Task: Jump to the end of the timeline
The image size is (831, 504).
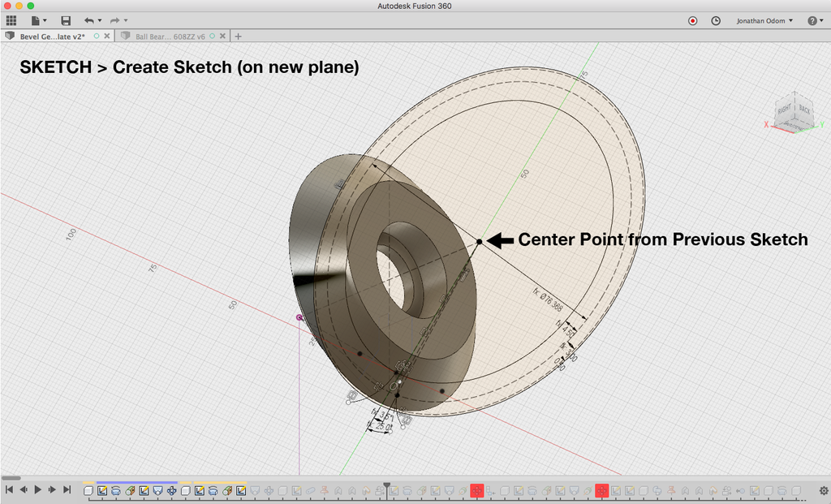Action: tap(67, 489)
